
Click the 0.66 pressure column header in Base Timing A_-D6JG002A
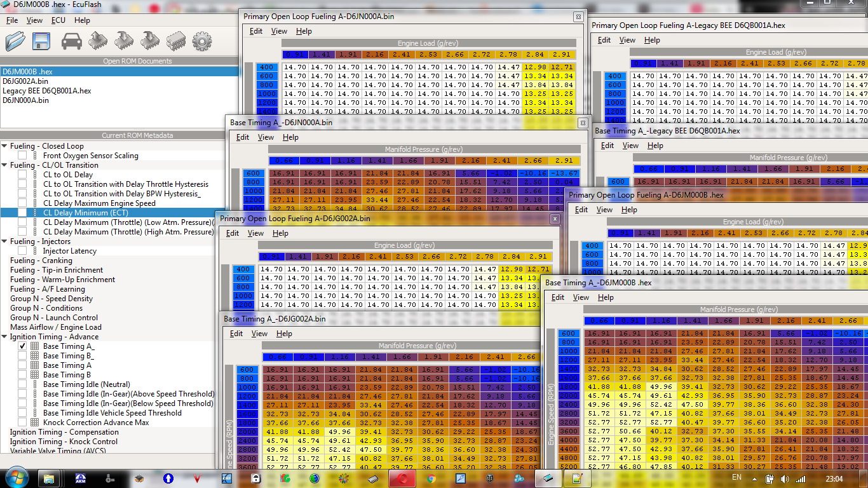276,357
